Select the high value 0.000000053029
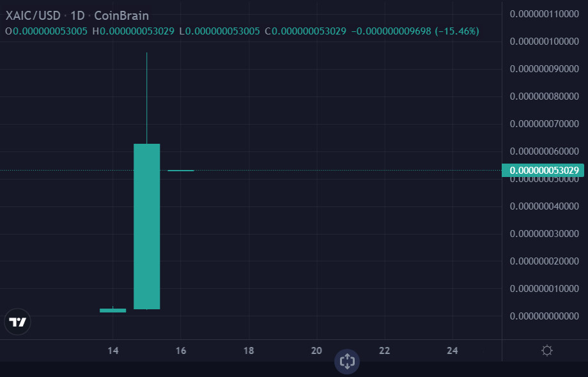 coord(137,31)
